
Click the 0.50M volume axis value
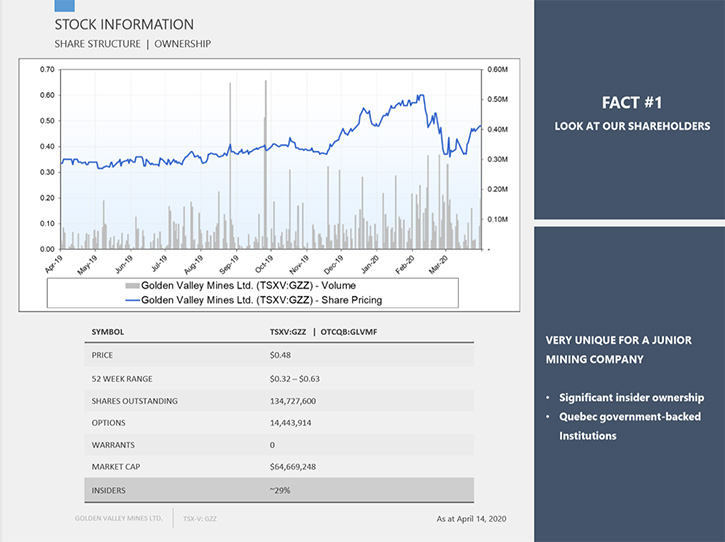point(498,99)
